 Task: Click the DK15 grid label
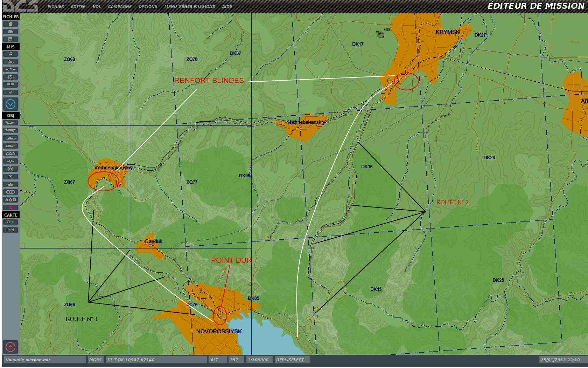[376, 289]
